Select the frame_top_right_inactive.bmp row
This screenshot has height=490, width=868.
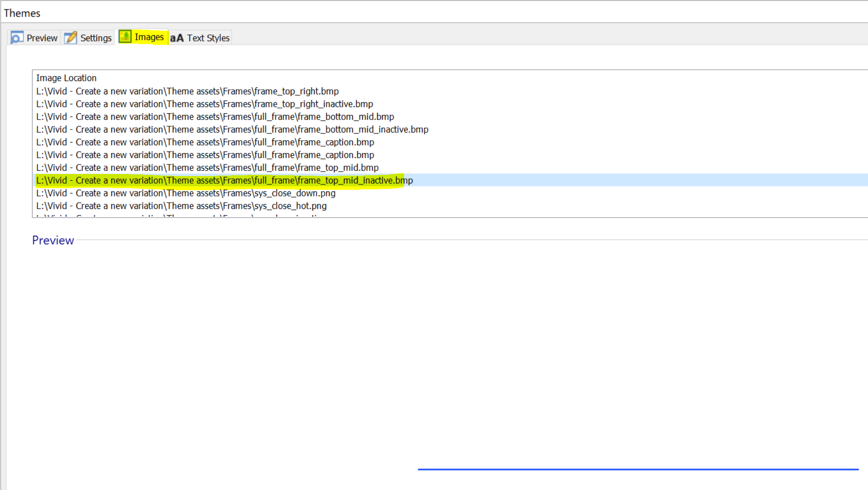click(x=450, y=104)
